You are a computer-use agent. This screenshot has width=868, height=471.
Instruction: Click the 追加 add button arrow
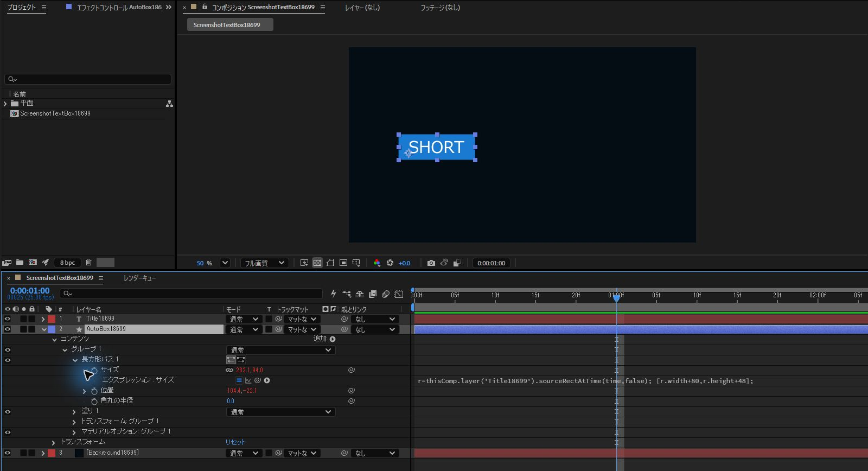(333, 339)
